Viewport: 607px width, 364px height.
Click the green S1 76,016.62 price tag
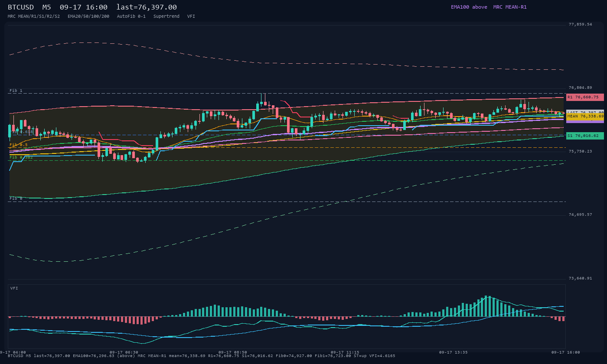[x=585, y=136]
